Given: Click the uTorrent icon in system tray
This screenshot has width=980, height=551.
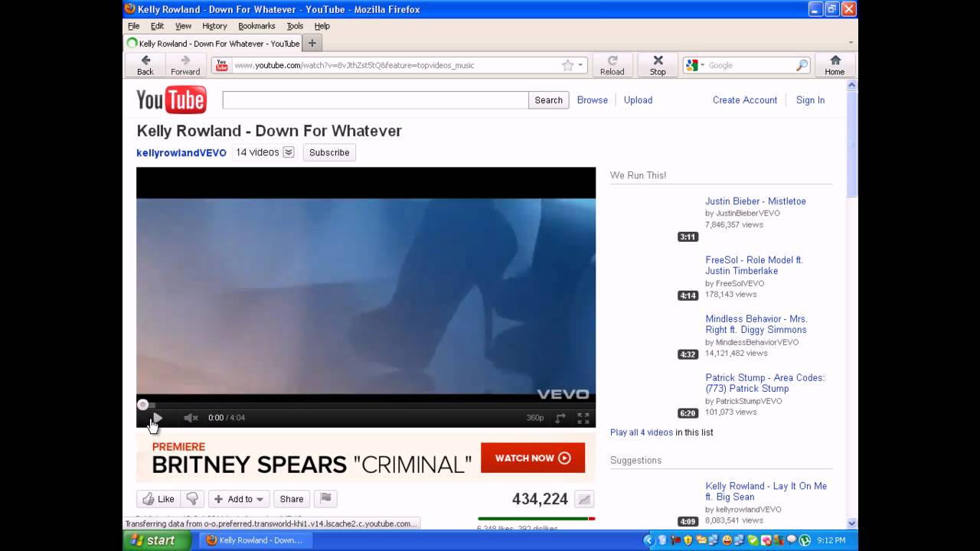Looking at the screenshot, I should click(805, 540).
